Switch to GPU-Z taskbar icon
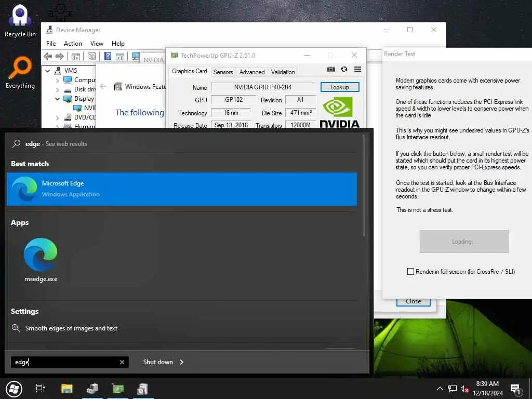This screenshot has width=532, height=399. point(118,389)
